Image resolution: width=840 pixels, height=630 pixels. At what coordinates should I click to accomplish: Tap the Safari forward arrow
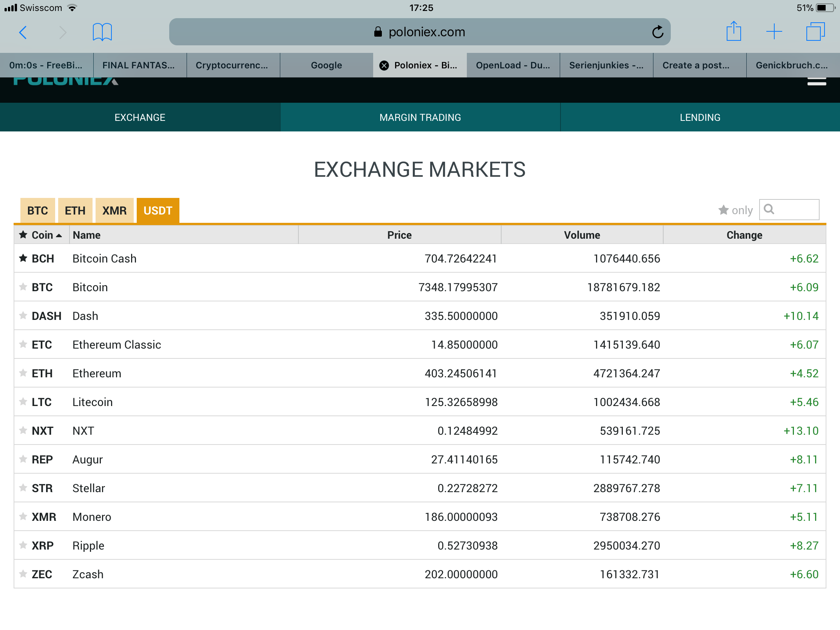coord(63,32)
